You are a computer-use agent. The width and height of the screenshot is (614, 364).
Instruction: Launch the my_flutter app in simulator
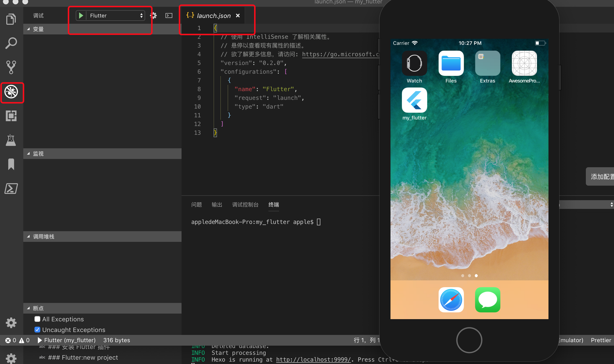[414, 100]
